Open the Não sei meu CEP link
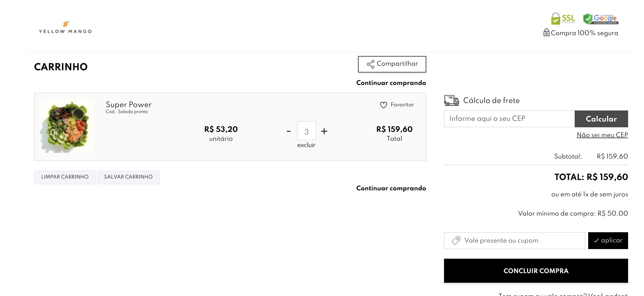 click(602, 135)
